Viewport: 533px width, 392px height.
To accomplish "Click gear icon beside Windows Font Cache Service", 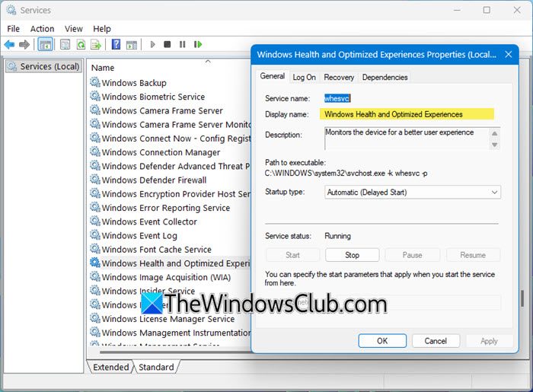I will click(x=95, y=249).
